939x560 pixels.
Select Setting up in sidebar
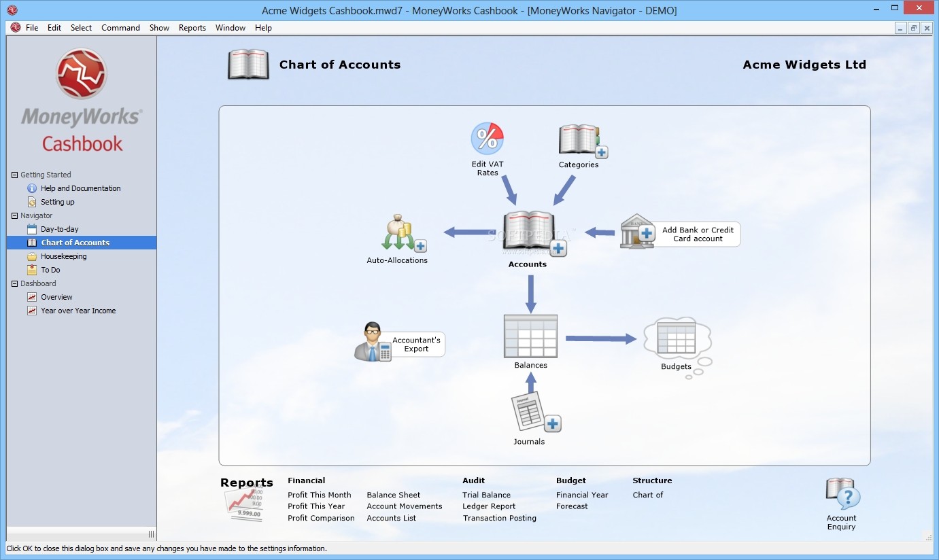pyautogui.click(x=58, y=202)
